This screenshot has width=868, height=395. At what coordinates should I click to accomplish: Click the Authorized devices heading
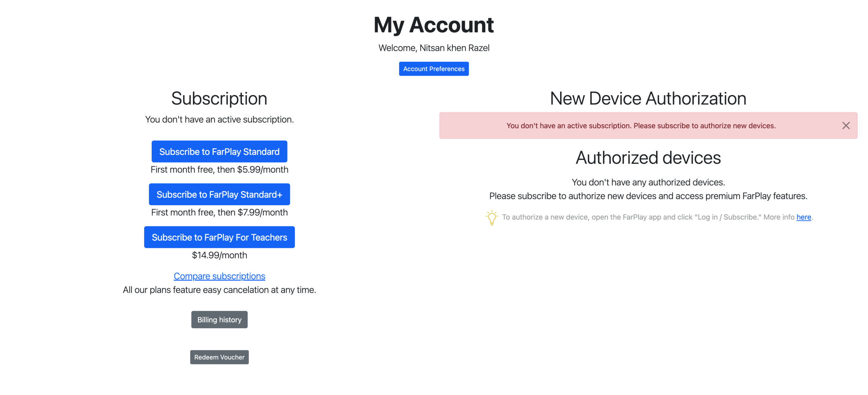click(648, 158)
